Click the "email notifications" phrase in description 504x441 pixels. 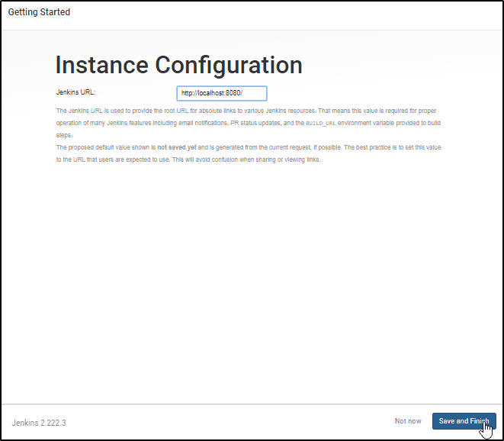point(198,122)
